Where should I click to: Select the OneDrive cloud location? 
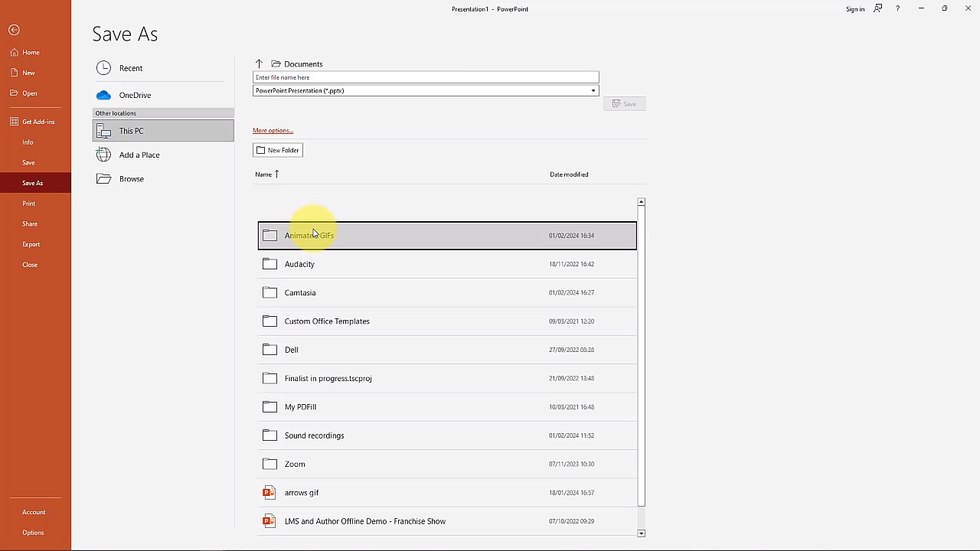135,95
